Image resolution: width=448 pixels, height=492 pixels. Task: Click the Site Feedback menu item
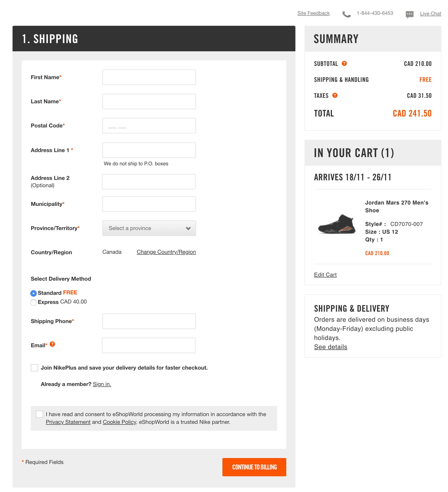tap(313, 13)
